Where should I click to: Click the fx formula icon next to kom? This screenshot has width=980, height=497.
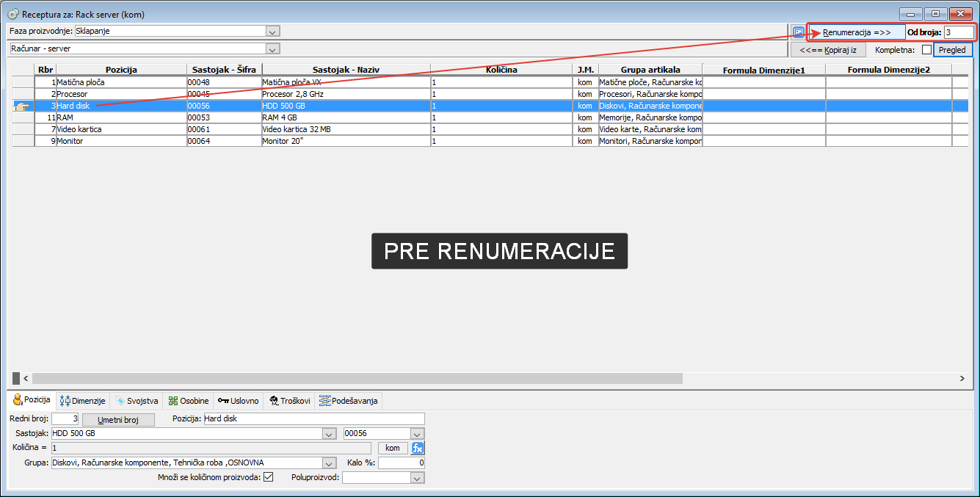click(418, 448)
